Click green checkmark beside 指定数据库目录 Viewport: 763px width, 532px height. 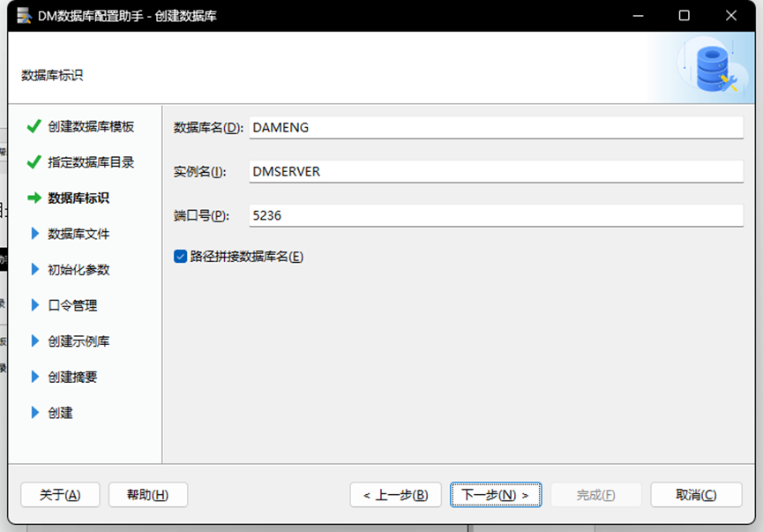(34, 162)
